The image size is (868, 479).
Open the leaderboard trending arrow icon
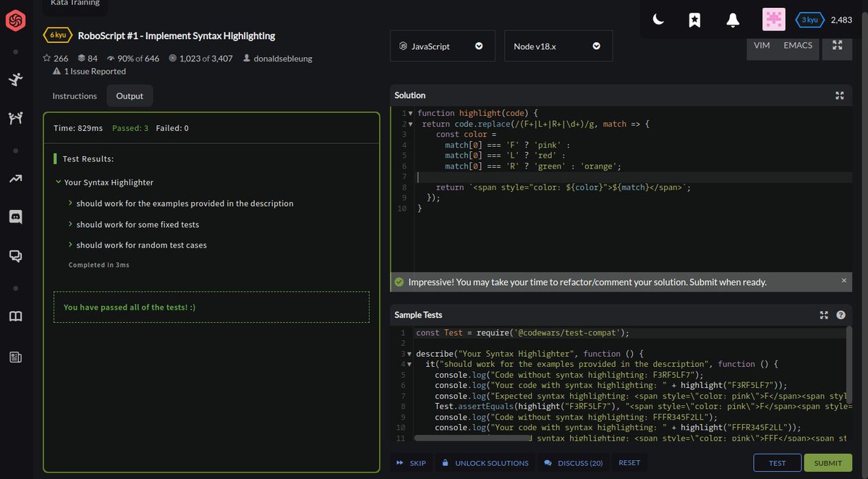[x=15, y=179]
